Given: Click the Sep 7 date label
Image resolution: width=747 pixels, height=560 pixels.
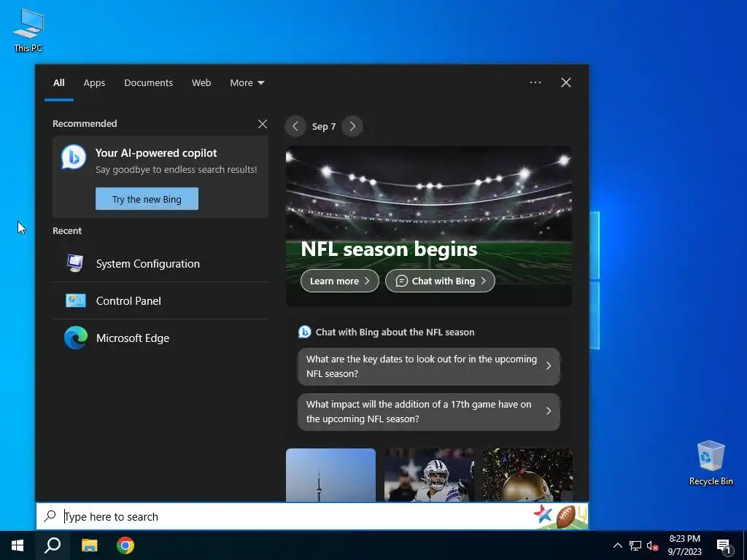Looking at the screenshot, I should pyautogui.click(x=324, y=127).
